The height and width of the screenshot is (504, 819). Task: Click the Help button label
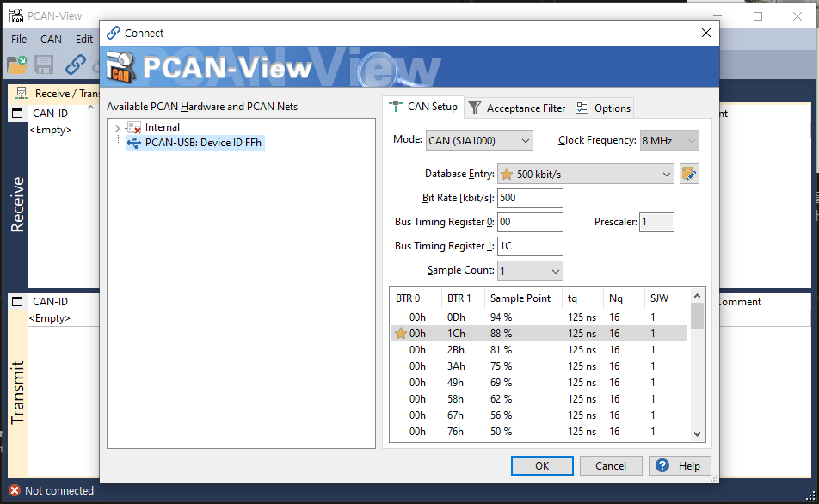689,466
